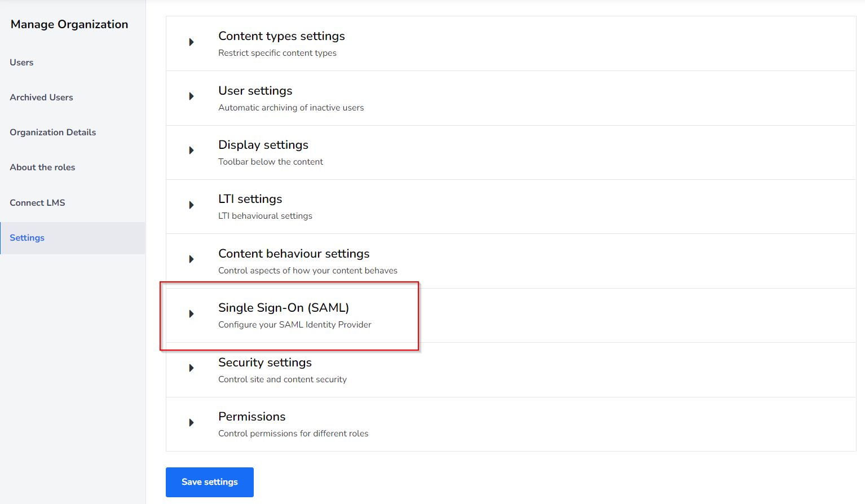Screen dimensions: 865x504
Task: Click the Save settings button
Action: 210,482
